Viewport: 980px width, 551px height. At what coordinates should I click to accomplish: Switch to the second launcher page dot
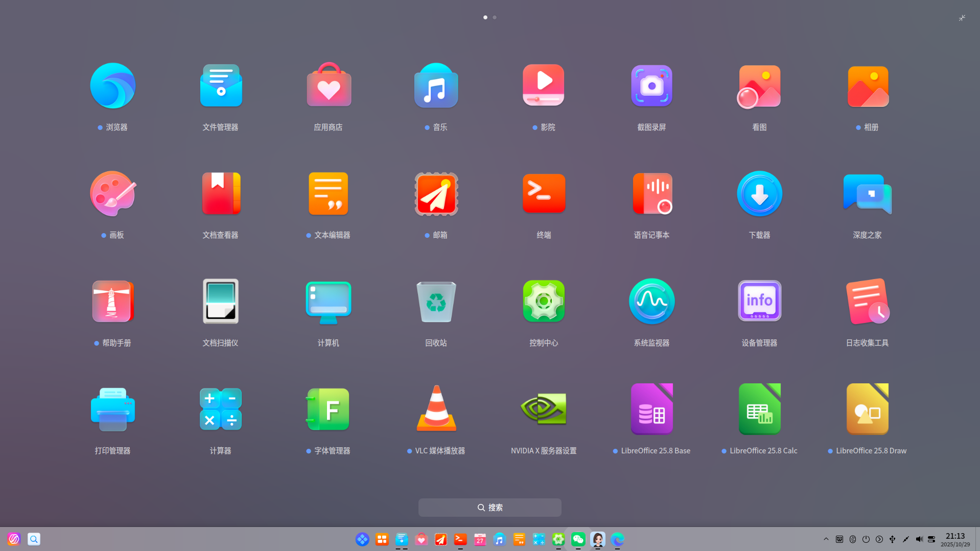[x=495, y=17]
